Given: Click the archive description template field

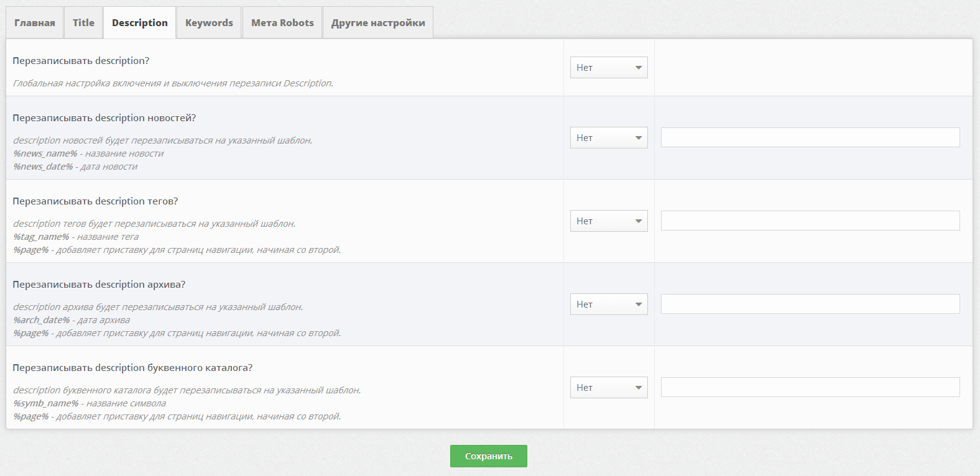Looking at the screenshot, I should point(810,304).
